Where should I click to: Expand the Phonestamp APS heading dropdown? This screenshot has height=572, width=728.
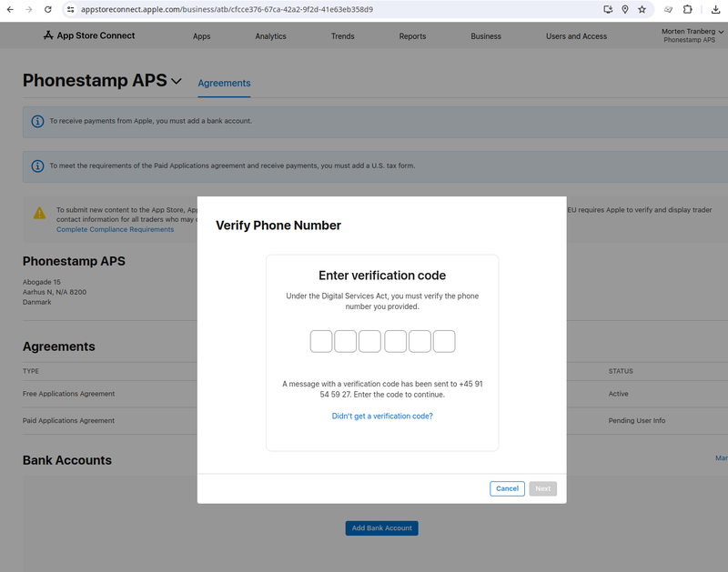(x=176, y=81)
